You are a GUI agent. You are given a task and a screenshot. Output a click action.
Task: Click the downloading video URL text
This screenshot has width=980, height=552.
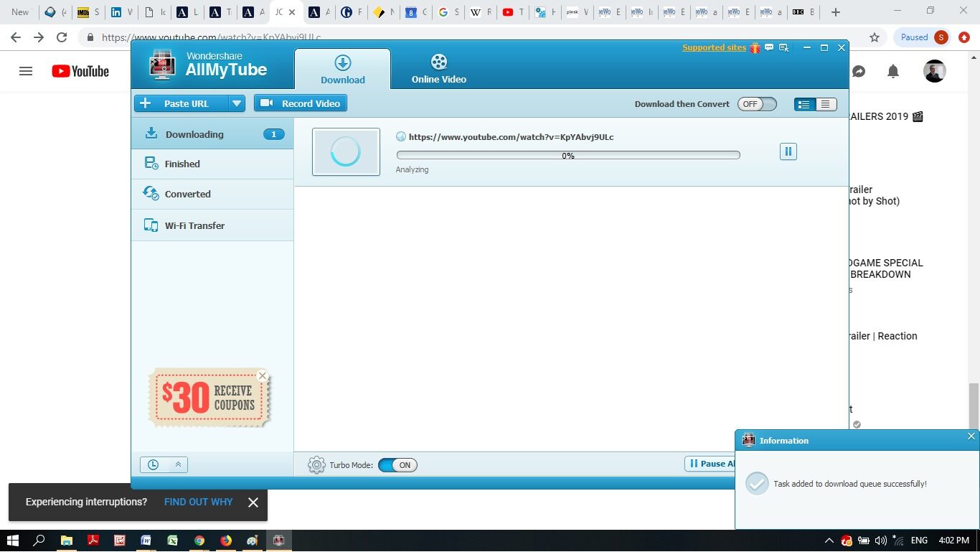coord(511,136)
